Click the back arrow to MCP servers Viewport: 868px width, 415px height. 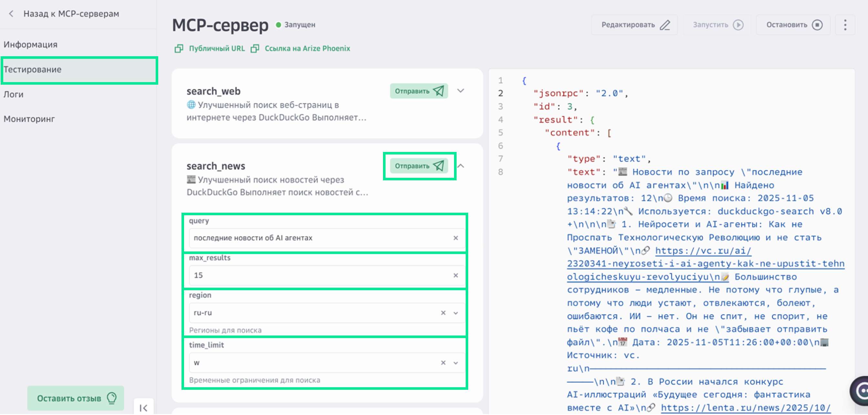[x=11, y=14]
